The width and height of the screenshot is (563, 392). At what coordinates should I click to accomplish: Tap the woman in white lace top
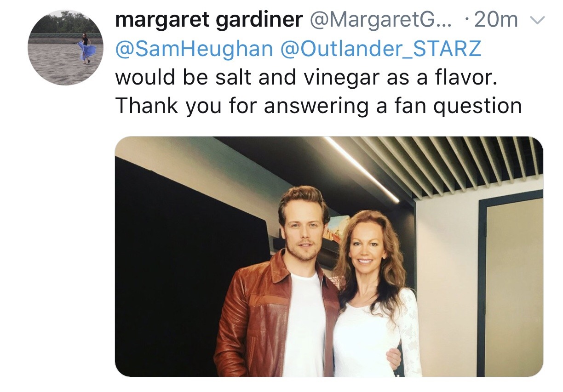(373, 299)
